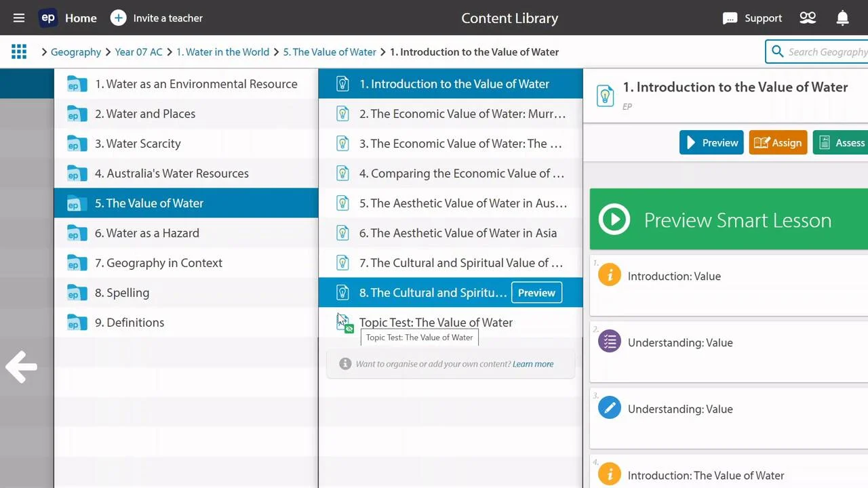Open the hamburger menu icon
This screenshot has height=488, width=868.
(19, 18)
